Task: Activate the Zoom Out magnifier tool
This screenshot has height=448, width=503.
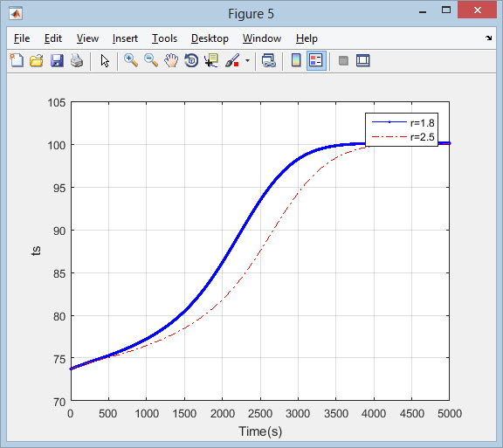Action: tap(151, 60)
